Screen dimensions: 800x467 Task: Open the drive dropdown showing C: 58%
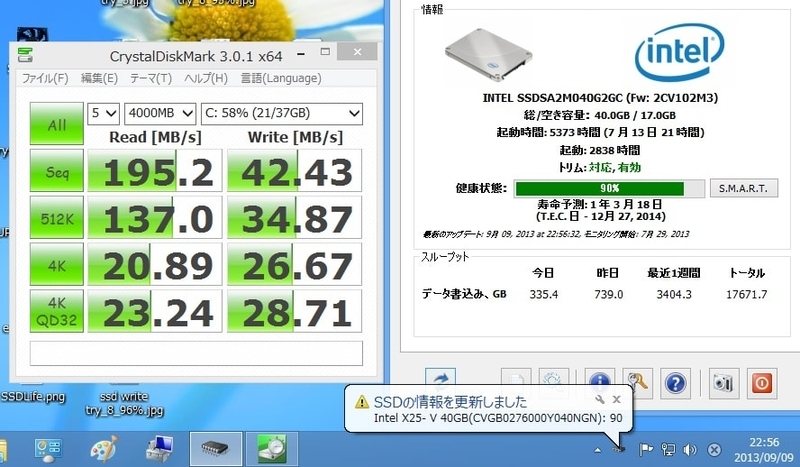point(282,113)
